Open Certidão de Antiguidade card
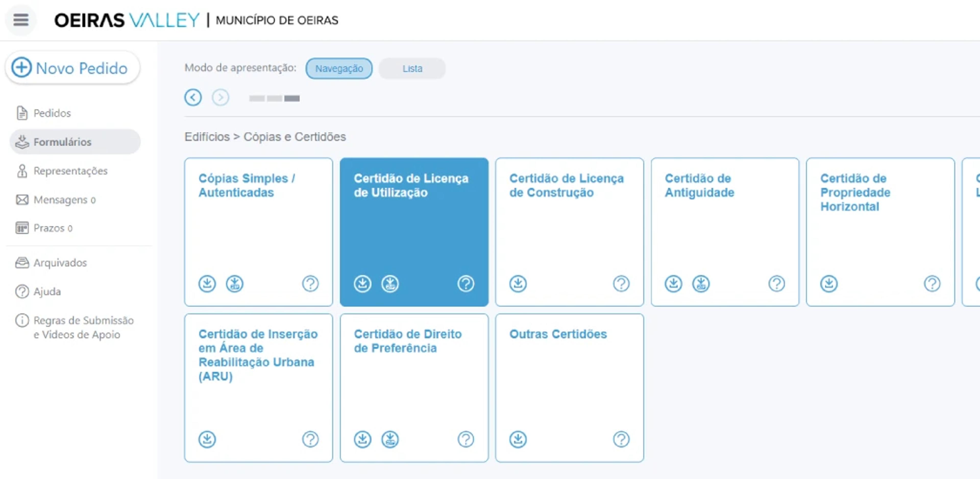Viewport: 980px width, 479px height. point(725,232)
